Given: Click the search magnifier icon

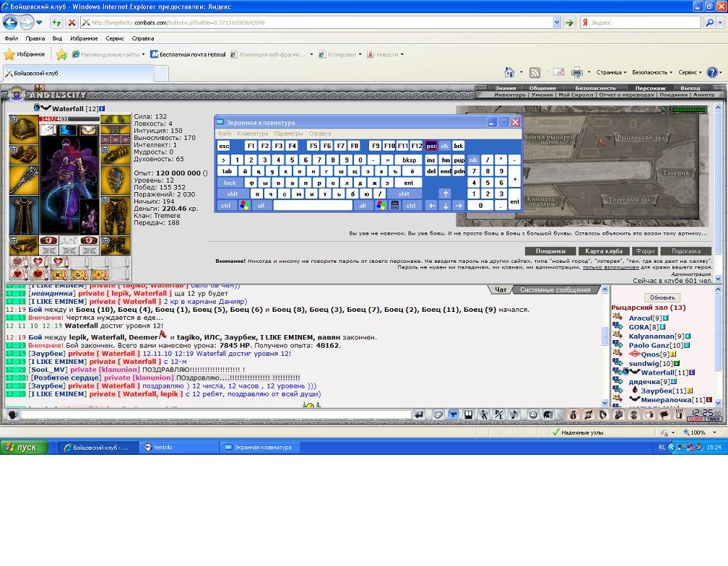Looking at the screenshot, I should click(x=709, y=22).
